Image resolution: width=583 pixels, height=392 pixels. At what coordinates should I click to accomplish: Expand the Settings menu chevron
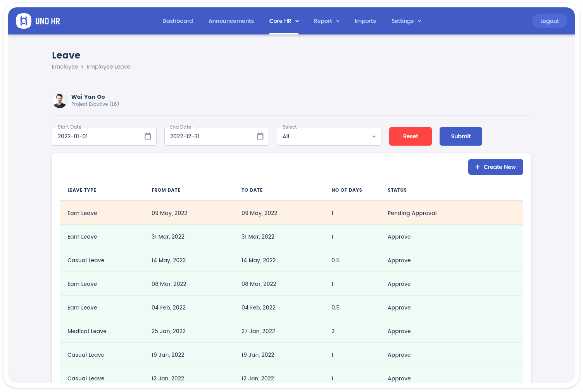419,21
